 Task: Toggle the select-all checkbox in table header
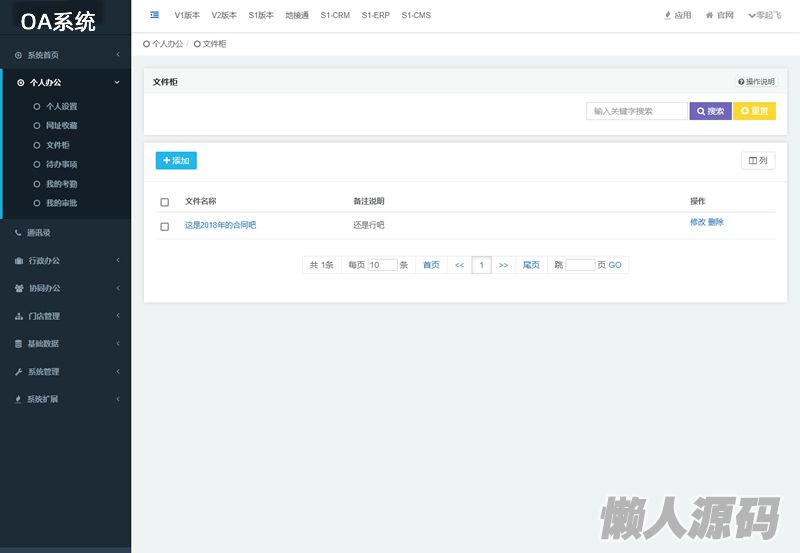165,202
